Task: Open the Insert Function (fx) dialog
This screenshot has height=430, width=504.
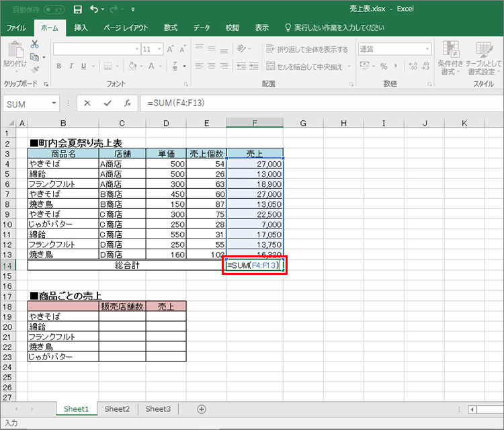Action: click(x=127, y=103)
